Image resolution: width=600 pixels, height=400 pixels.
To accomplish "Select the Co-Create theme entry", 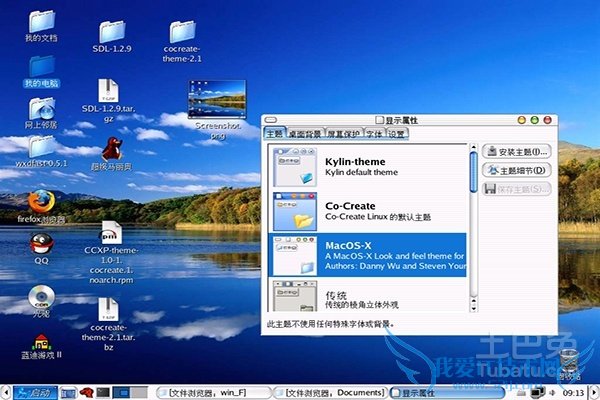I will [370, 211].
